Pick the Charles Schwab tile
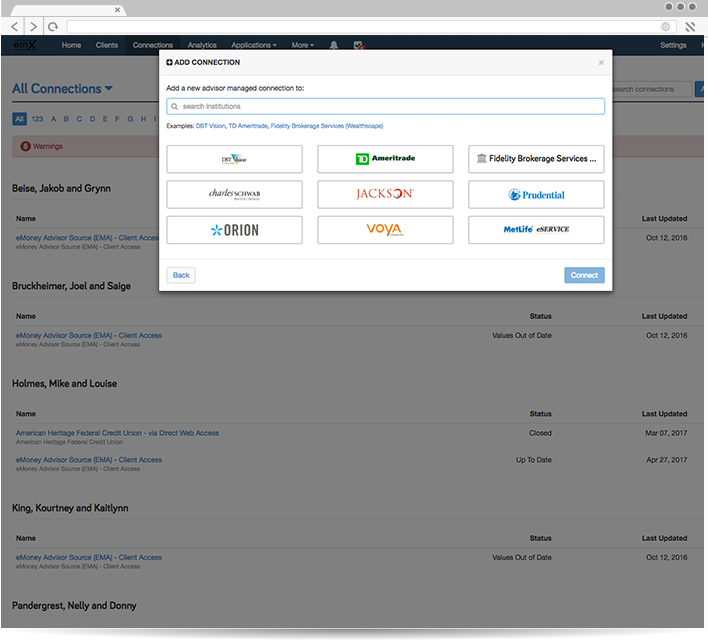 point(234,194)
